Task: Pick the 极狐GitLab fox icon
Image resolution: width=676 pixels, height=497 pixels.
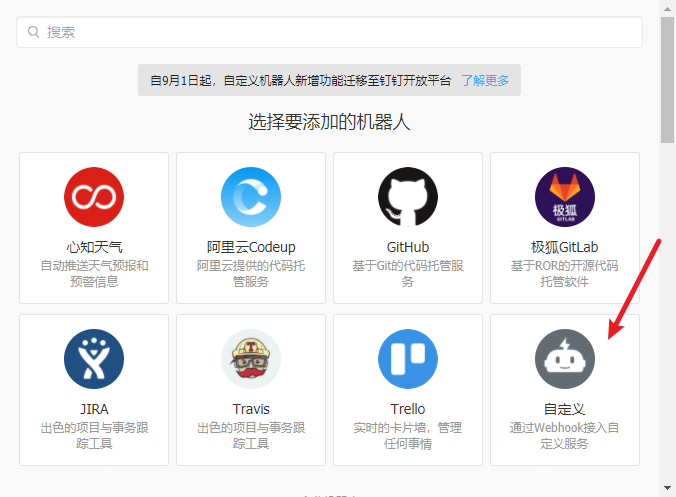Action: pos(565,197)
